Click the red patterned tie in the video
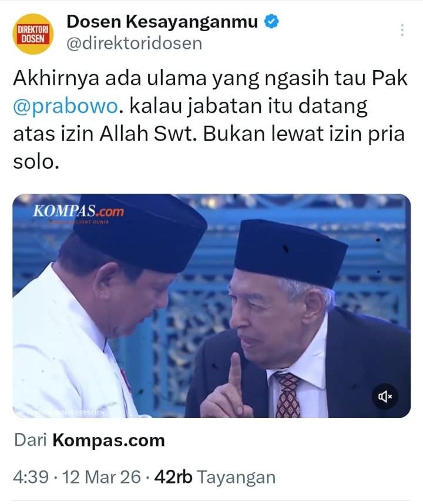The image size is (423, 504). [288, 395]
